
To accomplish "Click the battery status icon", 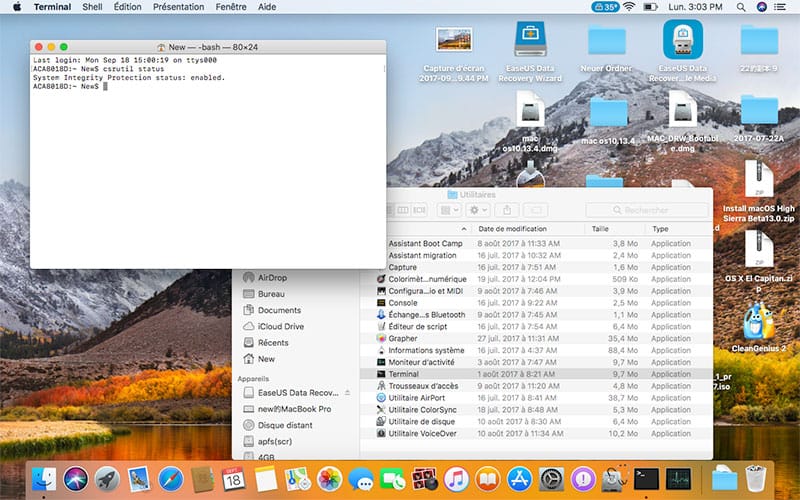I will 650,7.
